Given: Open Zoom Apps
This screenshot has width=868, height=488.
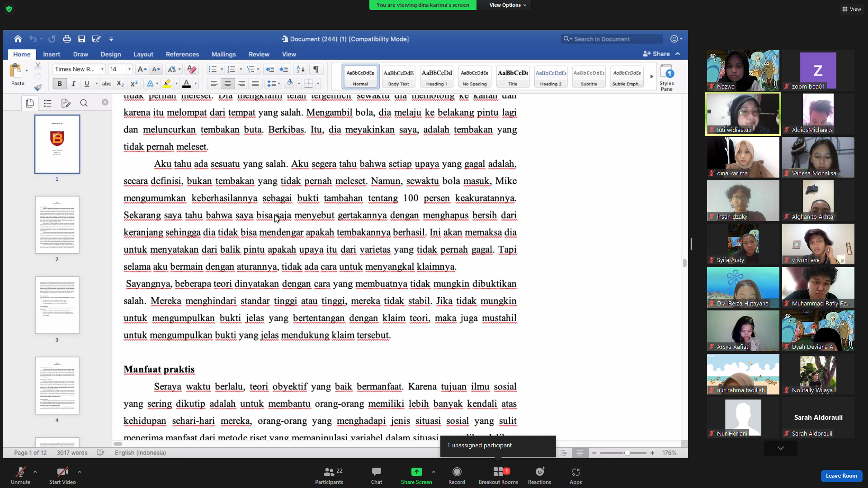Looking at the screenshot, I should 576,476.
